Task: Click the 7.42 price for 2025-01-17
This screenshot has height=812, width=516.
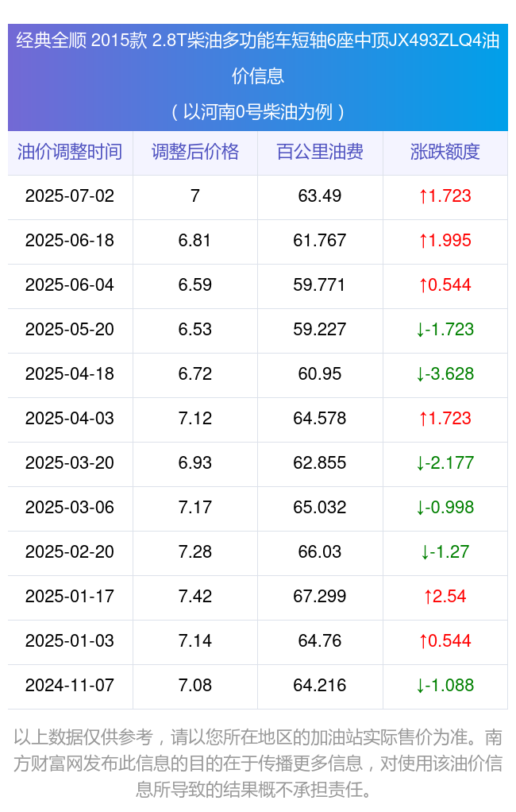Action: click(195, 596)
